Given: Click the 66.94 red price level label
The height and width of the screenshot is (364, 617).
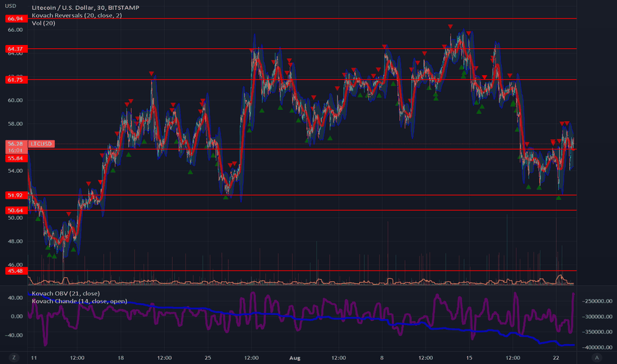Looking at the screenshot, I should pyautogui.click(x=16, y=19).
